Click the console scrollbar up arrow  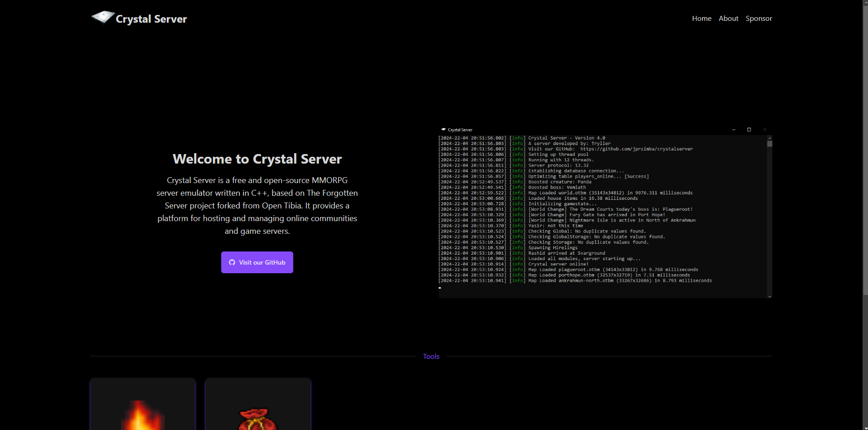769,137
